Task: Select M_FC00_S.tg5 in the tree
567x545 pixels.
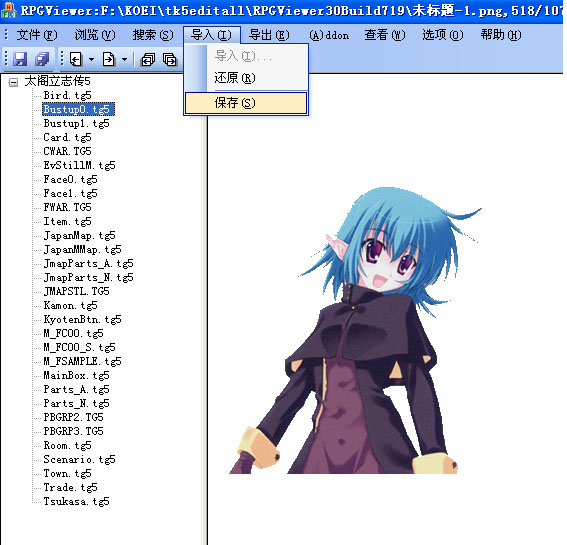Action: tap(79, 348)
